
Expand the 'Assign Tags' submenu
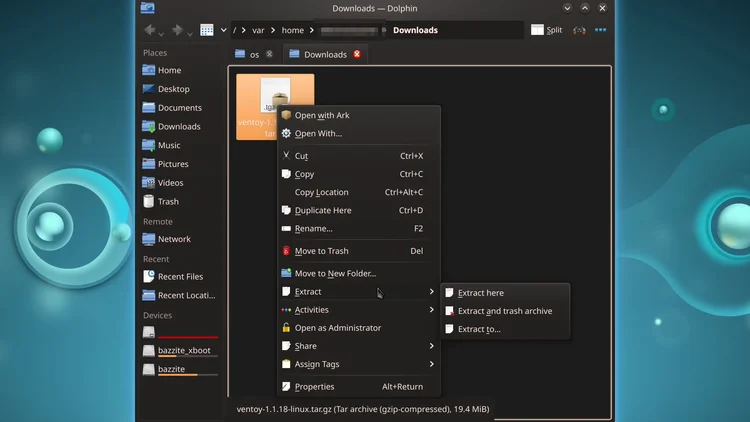(359, 364)
